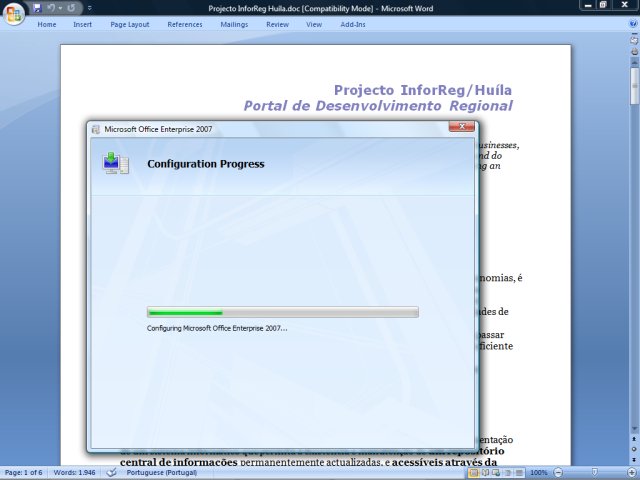The height and width of the screenshot is (480, 640).
Task: Click the 'Page: 1 of 6' status indicator
Action: click(24, 473)
